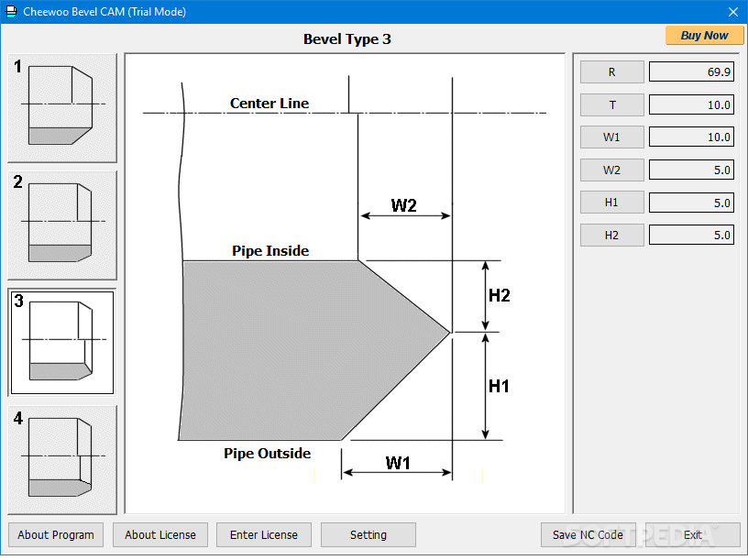Click the R parameter label button
Viewport: 748px width, 560px height.
click(612, 72)
